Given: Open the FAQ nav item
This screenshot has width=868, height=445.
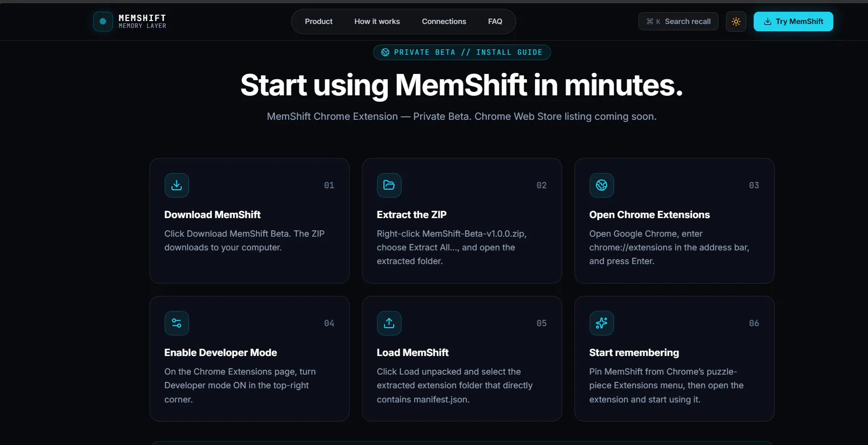Looking at the screenshot, I should (x=495, y=22).
